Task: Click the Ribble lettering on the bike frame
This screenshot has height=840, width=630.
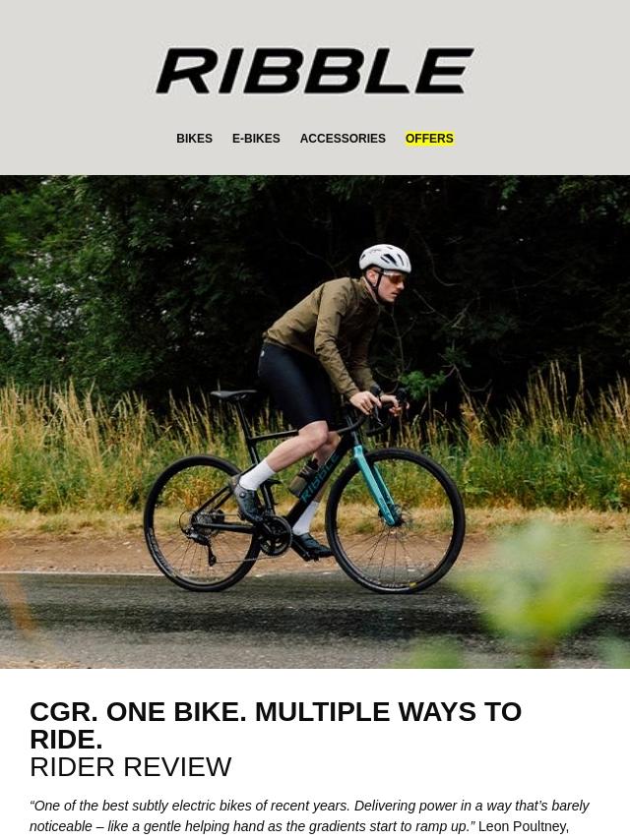Action: 319,478
